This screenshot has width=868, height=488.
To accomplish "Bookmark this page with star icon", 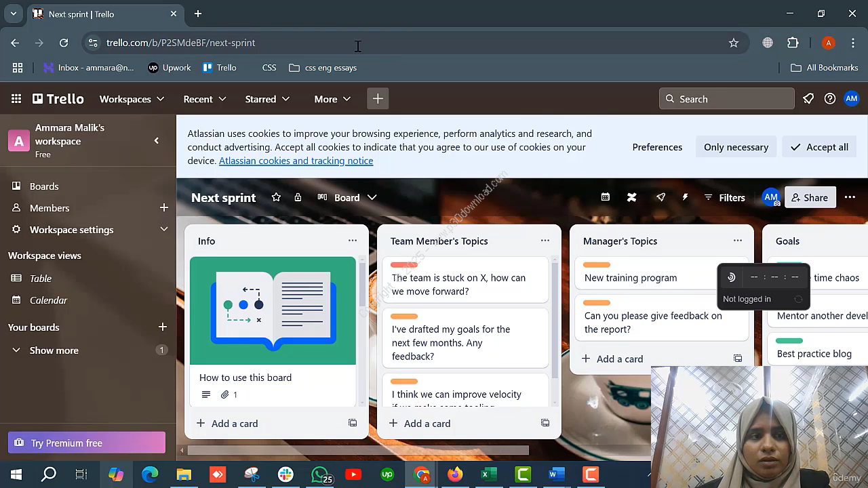I will [x=734, y=43].
